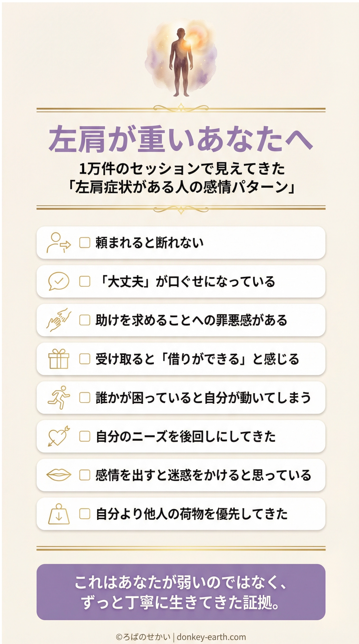The height and width of the screenshot is (644, 359).
Task: Check the 誰かが困っていると checkbox
Action: coord(84,397)
